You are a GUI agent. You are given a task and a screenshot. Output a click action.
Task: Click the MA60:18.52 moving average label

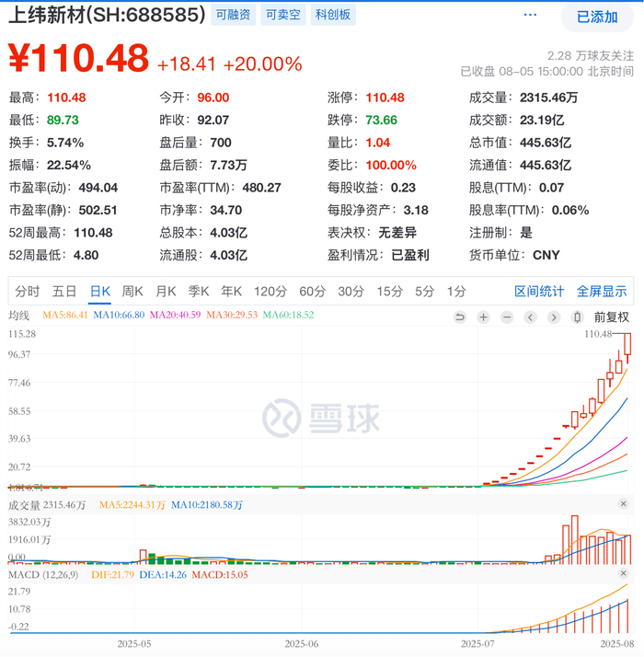click(x=288, y=315)
